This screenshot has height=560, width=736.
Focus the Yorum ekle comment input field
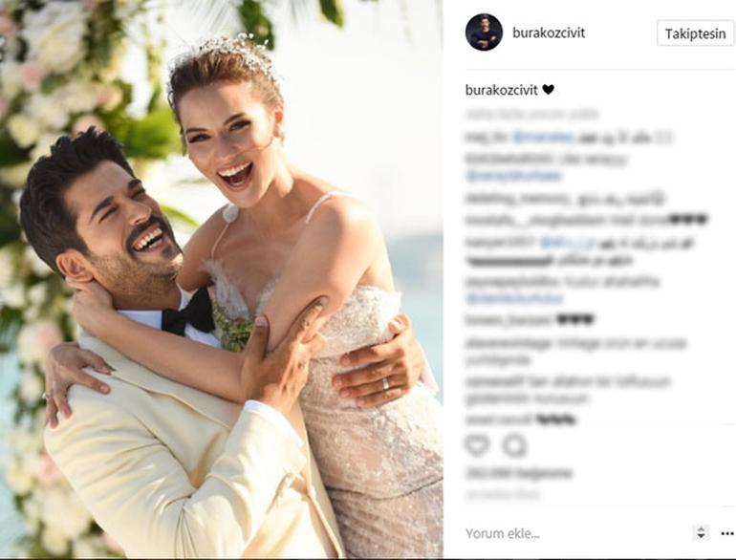pos(575,533)
